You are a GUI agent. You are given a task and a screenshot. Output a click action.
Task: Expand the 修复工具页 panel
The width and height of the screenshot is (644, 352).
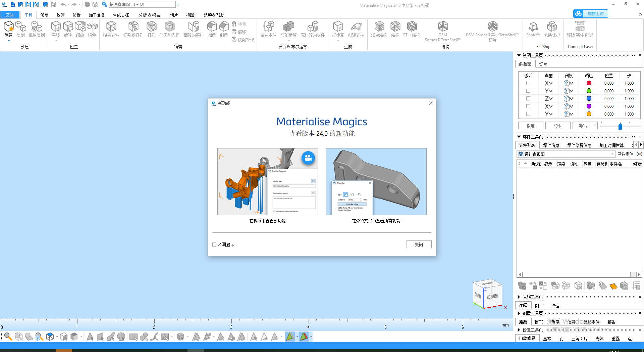pos(519,330)
